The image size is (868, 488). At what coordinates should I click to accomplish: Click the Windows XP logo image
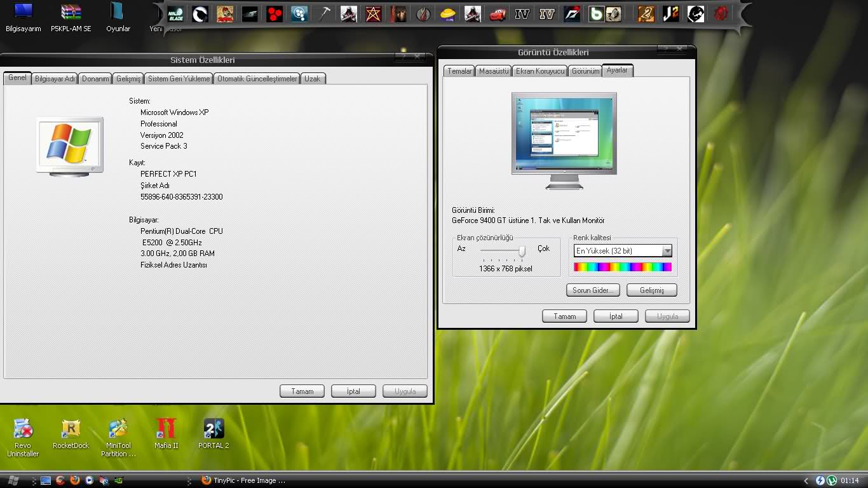(70, 146)
